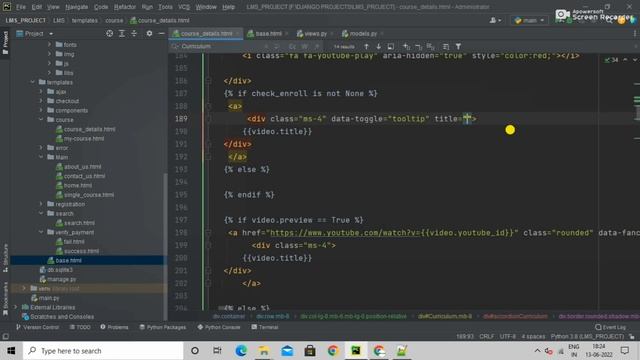Click Windows taskbar search box

click(103, 351)
